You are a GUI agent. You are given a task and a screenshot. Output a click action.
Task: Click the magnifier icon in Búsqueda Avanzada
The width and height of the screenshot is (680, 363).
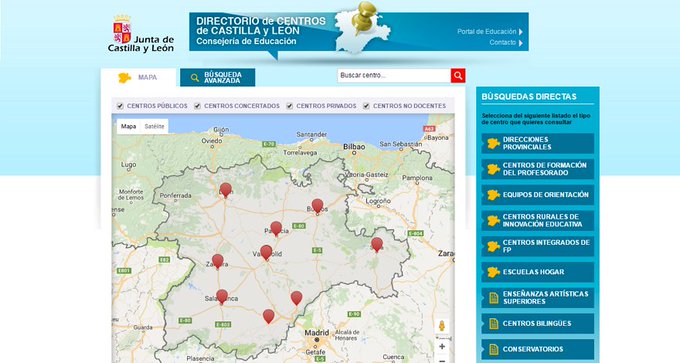(195, 78)
